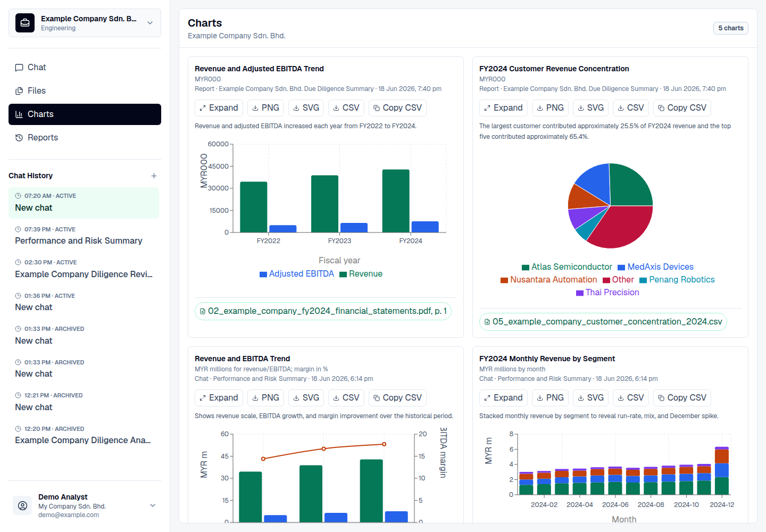Expand the Demo Analyst account menu
The width and height of the screenshot is (766, 532).
pos(153,505)
